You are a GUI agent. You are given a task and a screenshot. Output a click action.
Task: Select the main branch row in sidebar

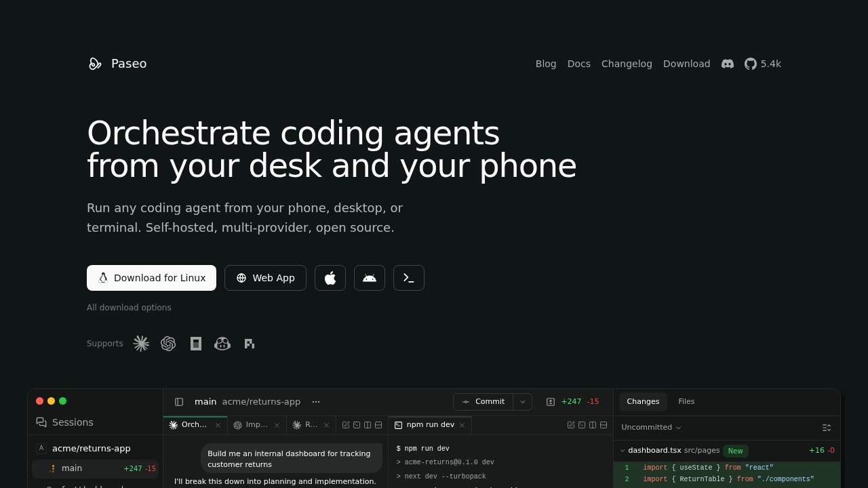pos(96,468)
